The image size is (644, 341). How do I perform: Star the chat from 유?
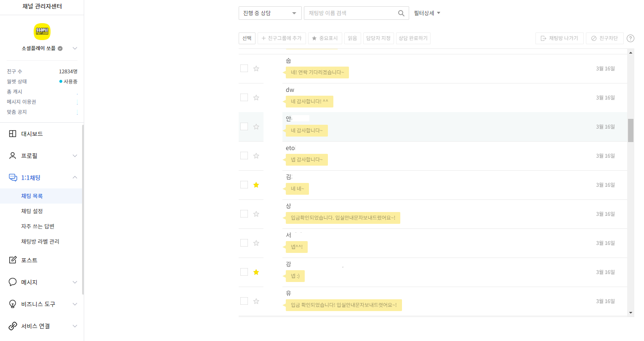(256, 301)
